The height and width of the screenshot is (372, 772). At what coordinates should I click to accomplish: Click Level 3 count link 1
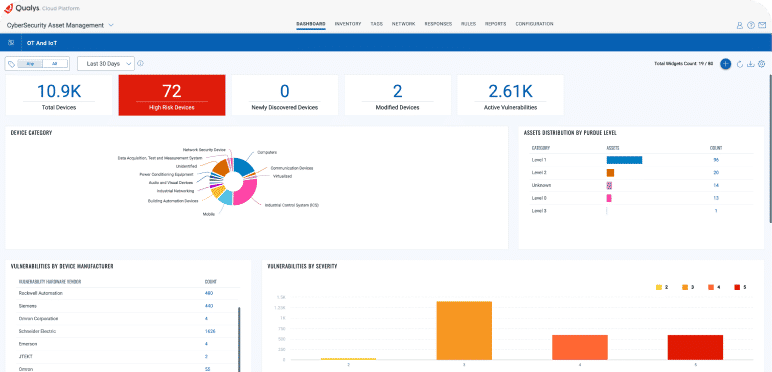(716, 211)
